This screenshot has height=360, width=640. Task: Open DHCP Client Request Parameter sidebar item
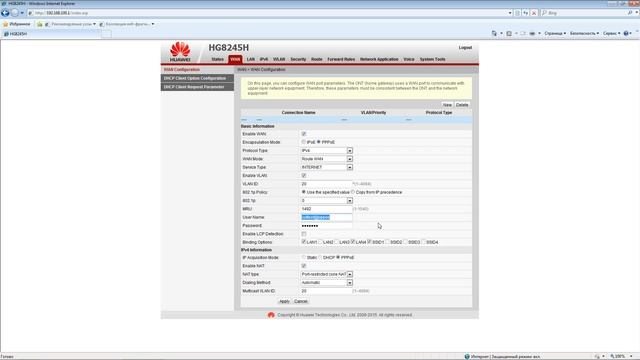point(197,87)
